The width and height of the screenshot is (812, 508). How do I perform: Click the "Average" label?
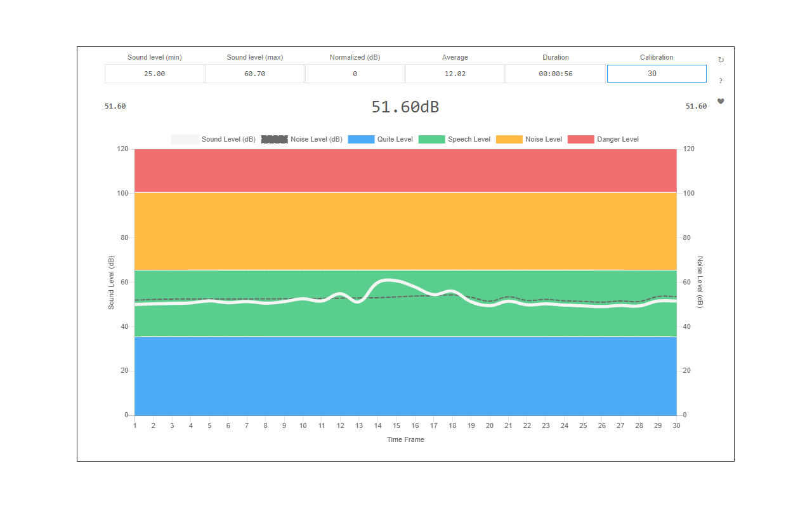(455, 57)
